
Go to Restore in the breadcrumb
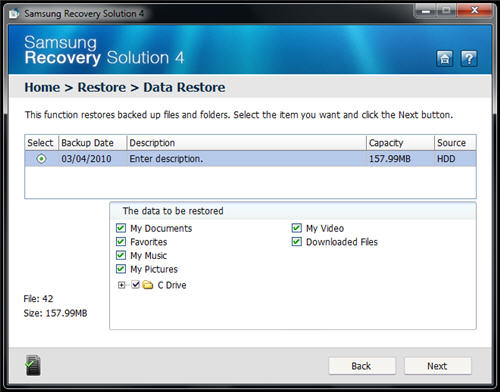[102, 87]
